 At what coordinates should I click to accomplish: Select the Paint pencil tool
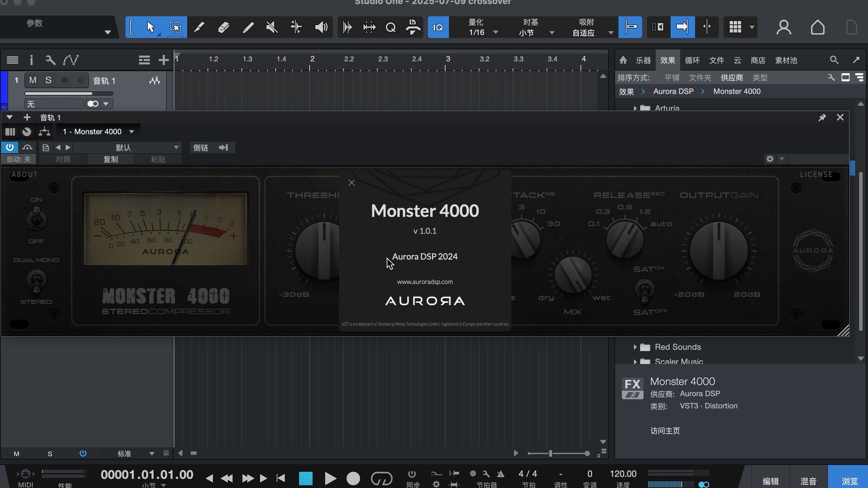point(248,28)
